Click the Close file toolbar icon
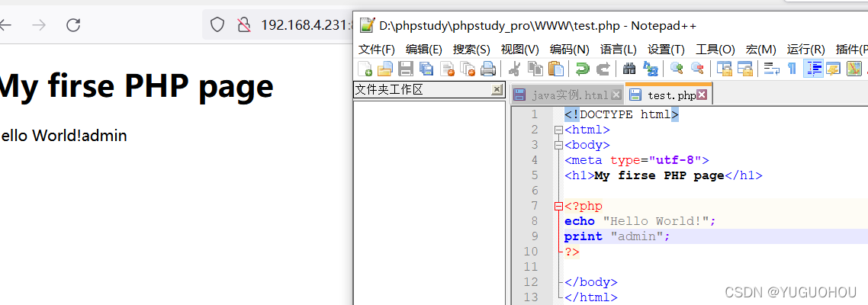Image resolution: width=868 pixels, height=305 pixels. click(x=447, y=69)
